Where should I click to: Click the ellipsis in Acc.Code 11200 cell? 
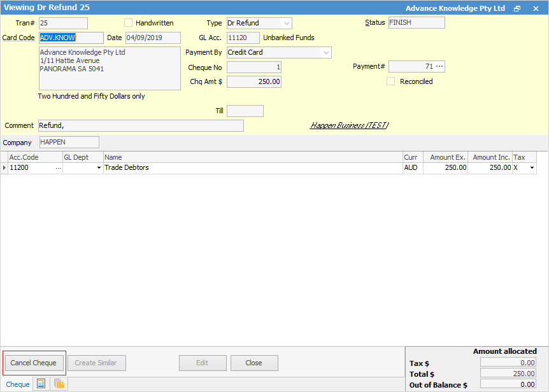[x=58, y=168]
